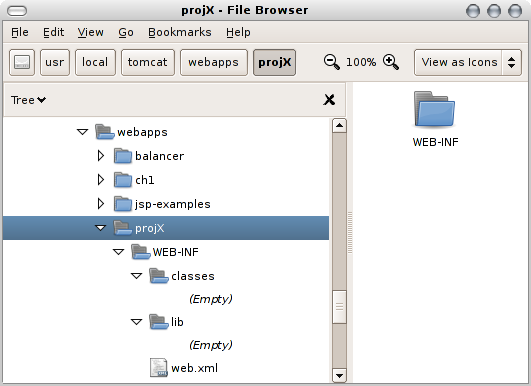Click the web.xml file icon

(159, 368)
